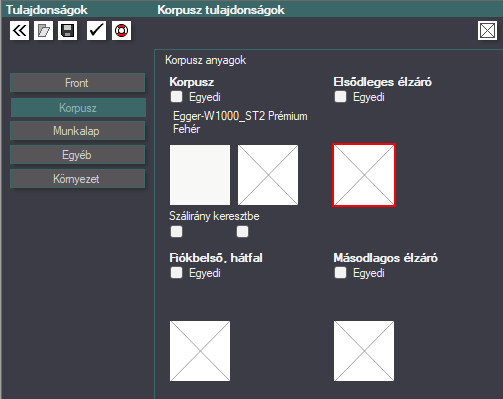Open the Egyéb section
Screen dimensions: 503x399
pos(77,155)
